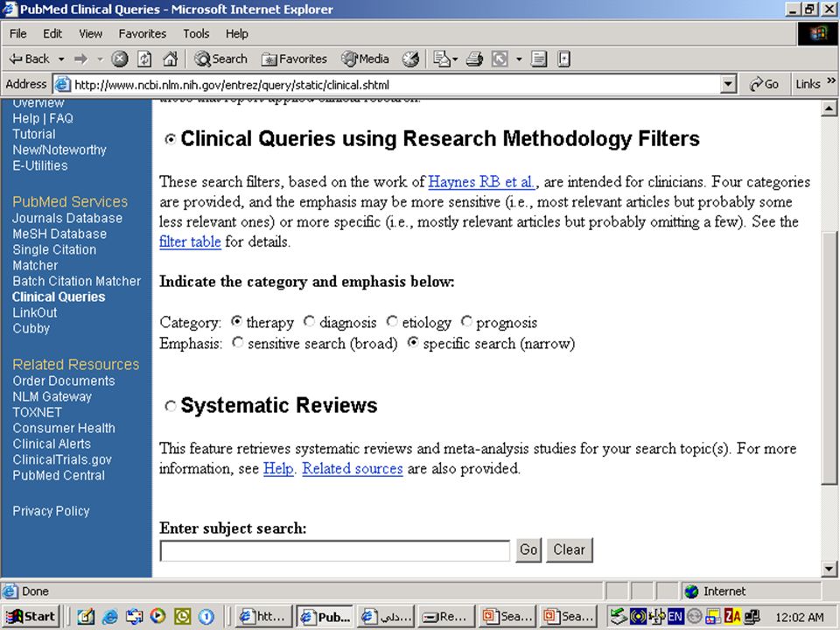This screenshot has width=840, height=630.
Task: Open Batch Citation Matcher sidebar link
Action: click(77, 281)
